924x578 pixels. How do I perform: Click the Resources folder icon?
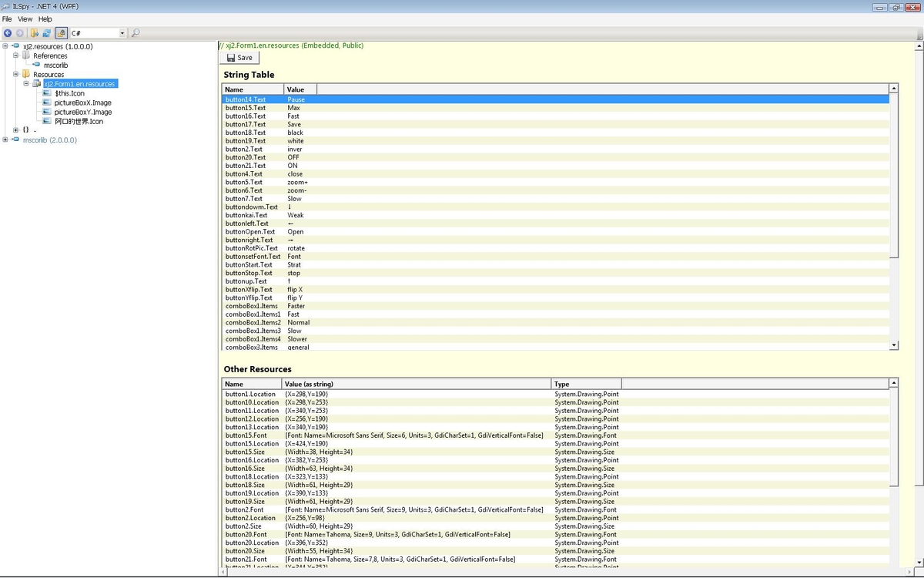pos(26,74)
